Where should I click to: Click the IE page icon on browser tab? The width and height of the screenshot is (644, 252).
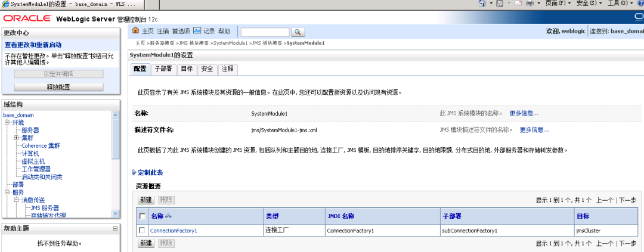pyautogui.click(x=5, y=4)
